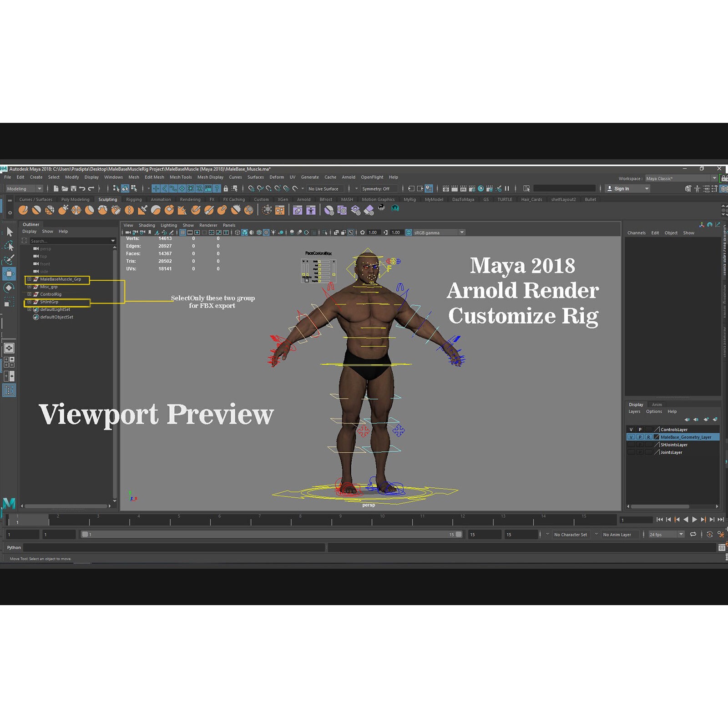Open the Modeling menu set dropdown
Image resolution: width=728 pixels, height=728 pixels.
24,188
